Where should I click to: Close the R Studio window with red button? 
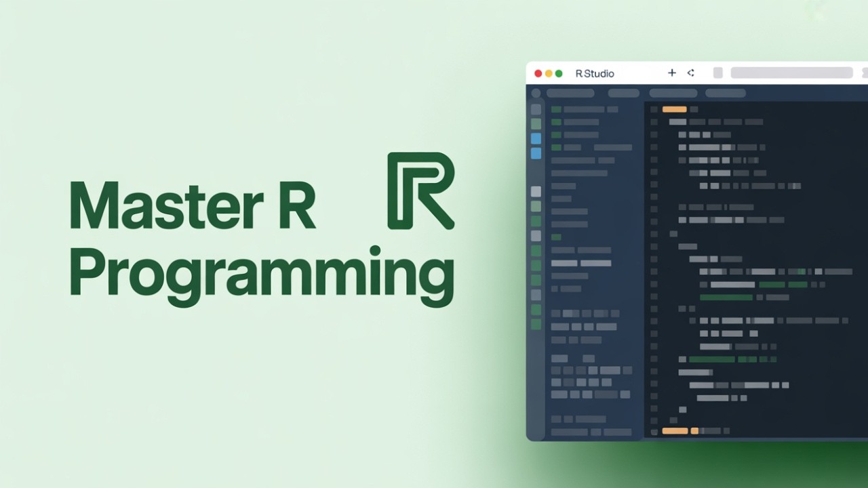point(538,73)
